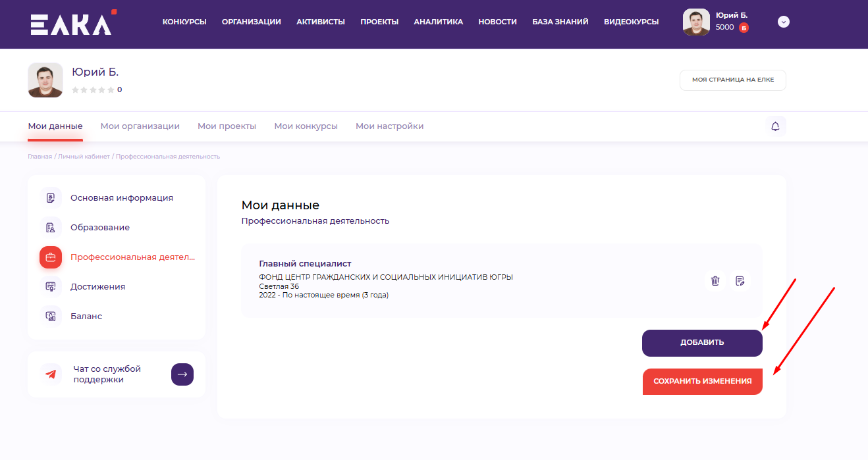Click the Достижения sidebar icon
This screenshot has height=460, width=868.
coord(51,287)
